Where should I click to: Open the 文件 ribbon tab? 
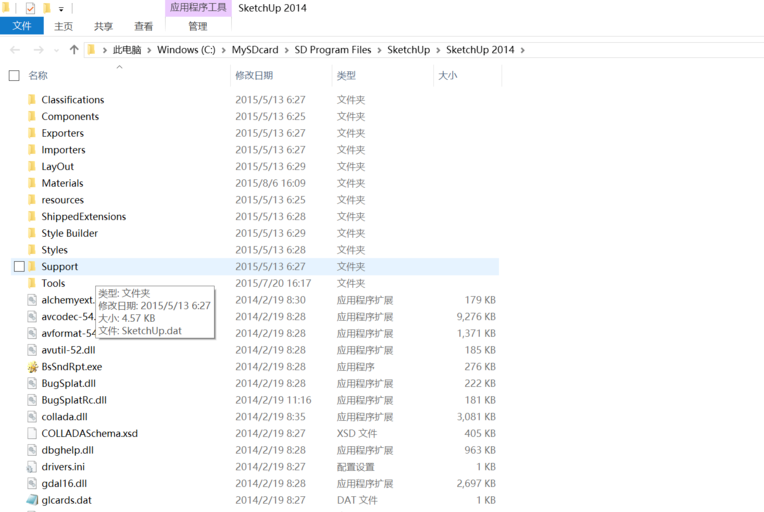pyautogui.click(x=22, y=26)
